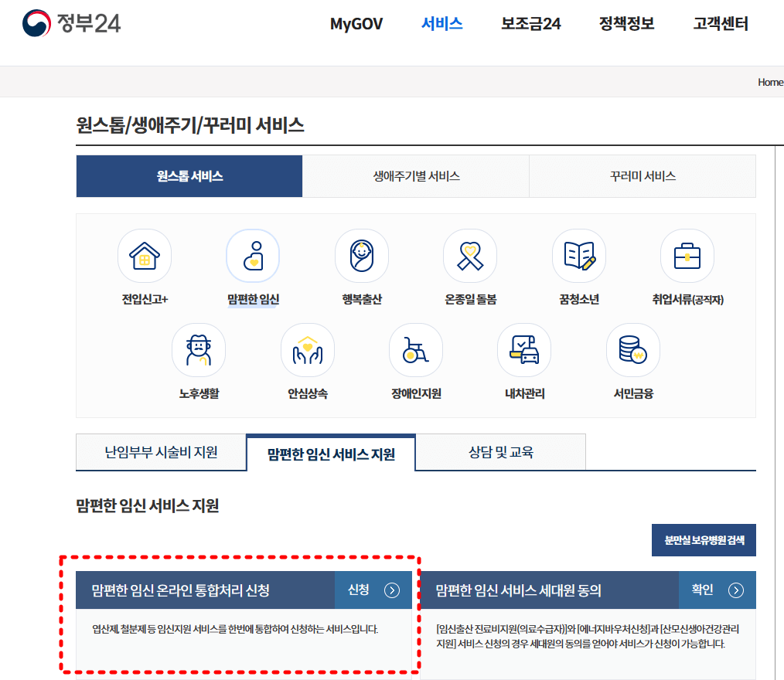
Task: Click the Home breadcrumb link
Action: tap(772, 81)
